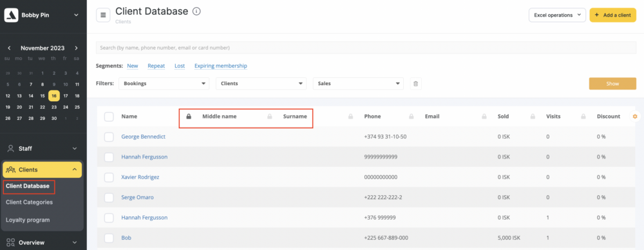
Task: Open the info icon next to Client Database title
Action: point(196,11)
